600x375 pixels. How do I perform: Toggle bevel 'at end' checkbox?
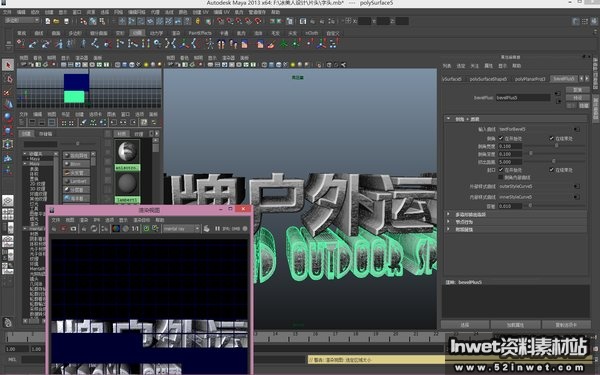pyautogui.click(x=551, y=138)
